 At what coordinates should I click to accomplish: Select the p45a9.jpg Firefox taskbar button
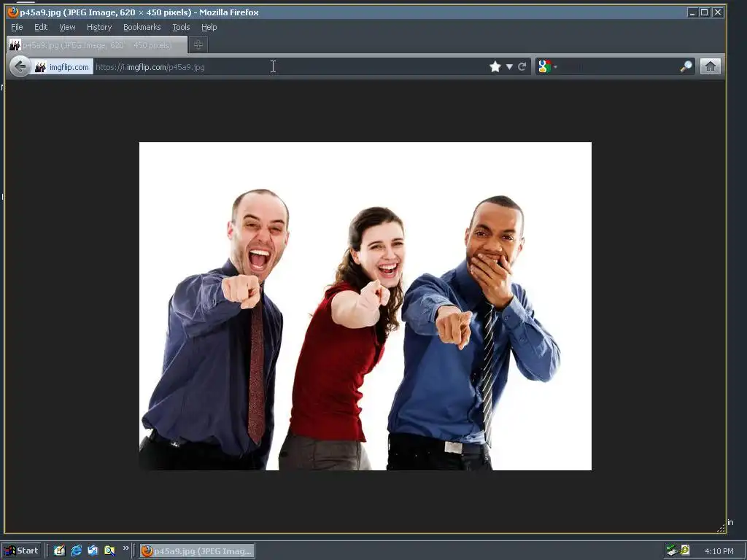click(x=198, y=551)
